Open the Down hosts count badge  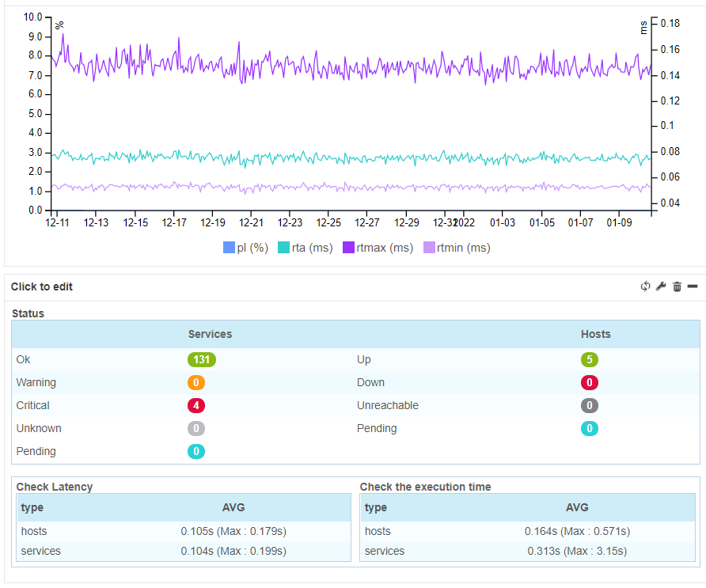[590, 383]
